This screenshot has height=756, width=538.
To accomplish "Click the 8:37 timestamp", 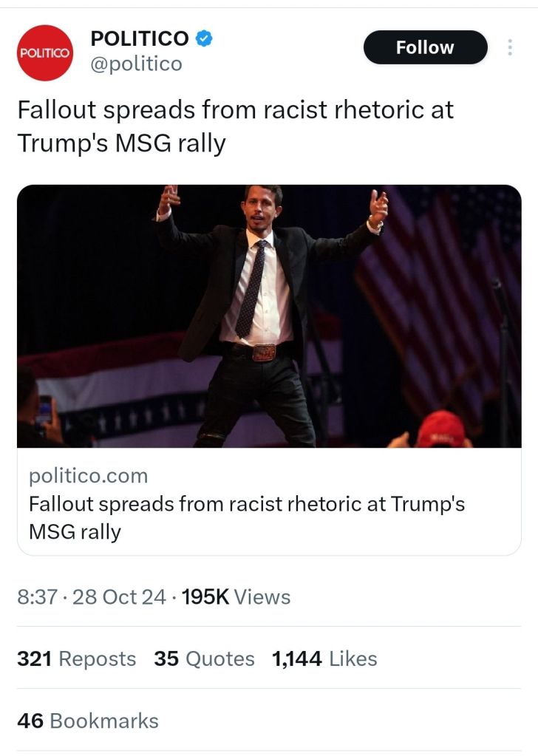I will (37, 597).
